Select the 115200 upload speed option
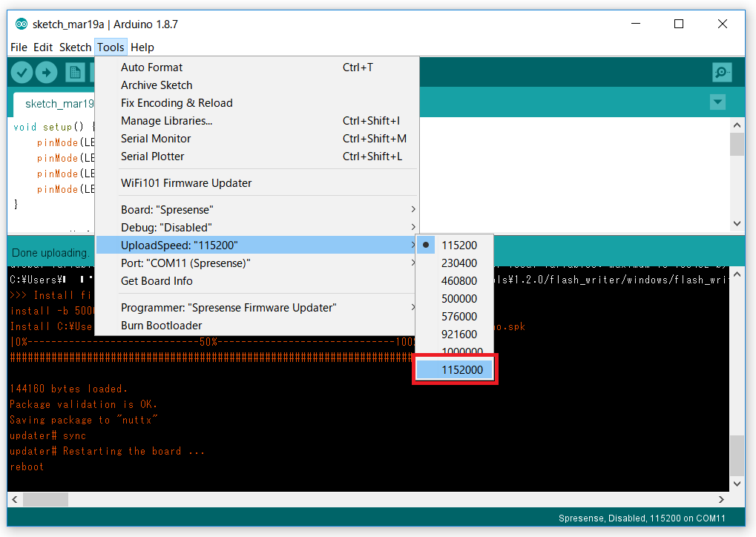756x537 pixels. (458, 246)
